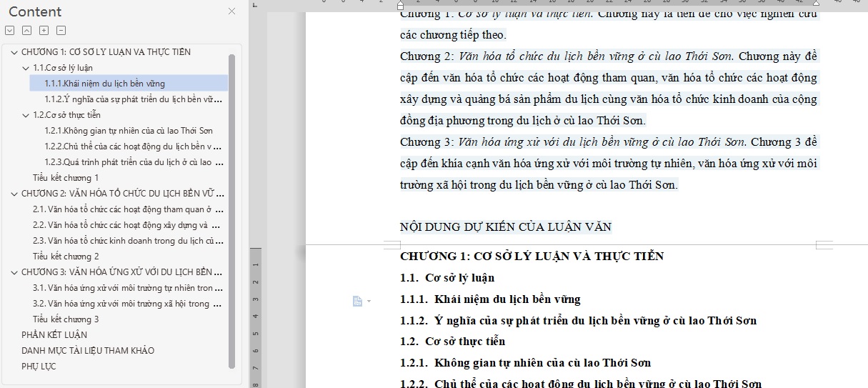Viewport: 868px width, 388px height.
Task: Jump to 2.3. Văn hóa tổ chức kinh doanh
Action: click(128, 241)
